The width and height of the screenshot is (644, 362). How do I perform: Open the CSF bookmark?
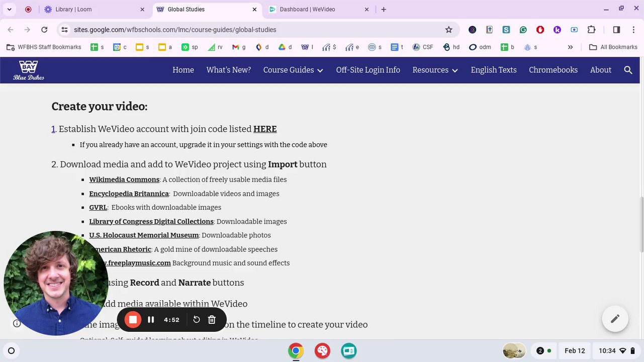423,47
